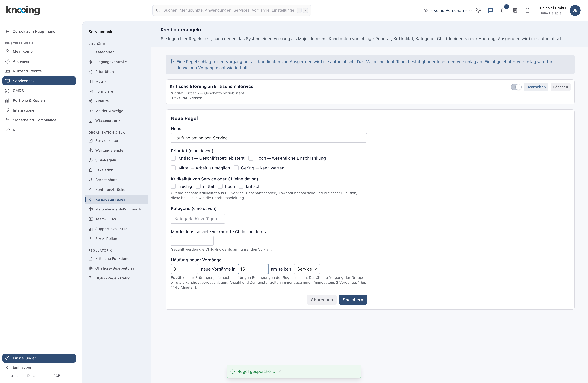Image resolution: width=588 pixels, height=383 pixels.
Task: Click the knooing logo
Action: 23,10
